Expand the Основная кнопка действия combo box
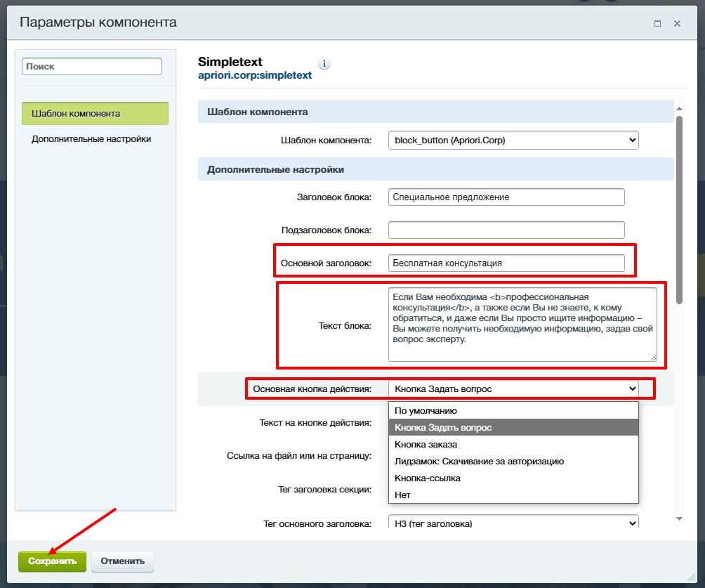705x588 pixels. [x=513, y=388]
